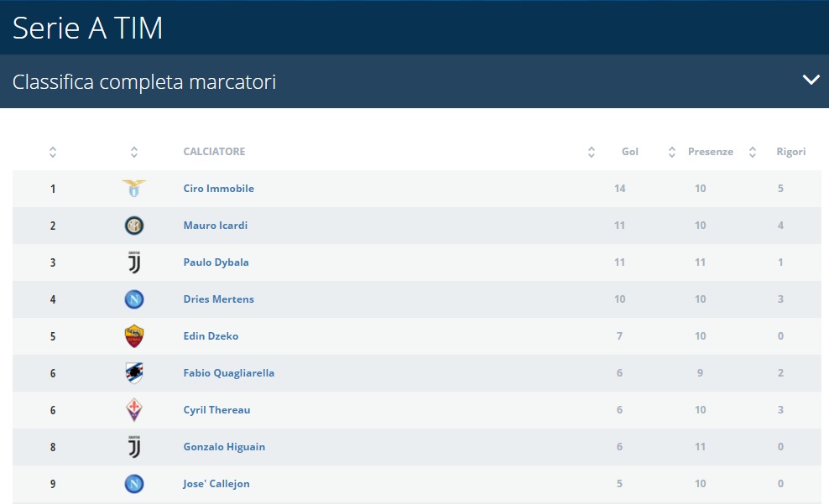The width and height of the screenshot is (829, 504).
Task: Select the Gonzalo Higuain name link
Action: (x=224, y=447)
